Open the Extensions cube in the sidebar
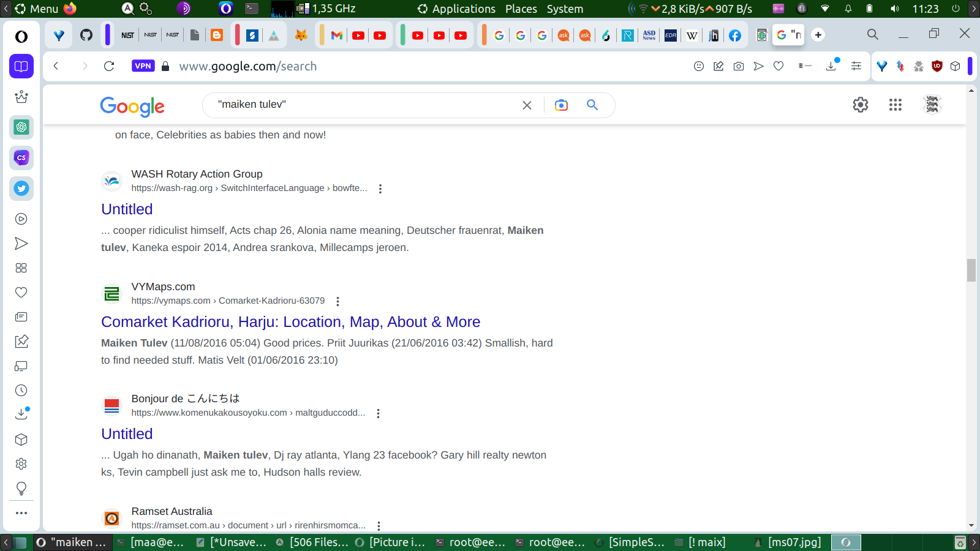This screenshot has height=551, width=980. coord(21,440)
